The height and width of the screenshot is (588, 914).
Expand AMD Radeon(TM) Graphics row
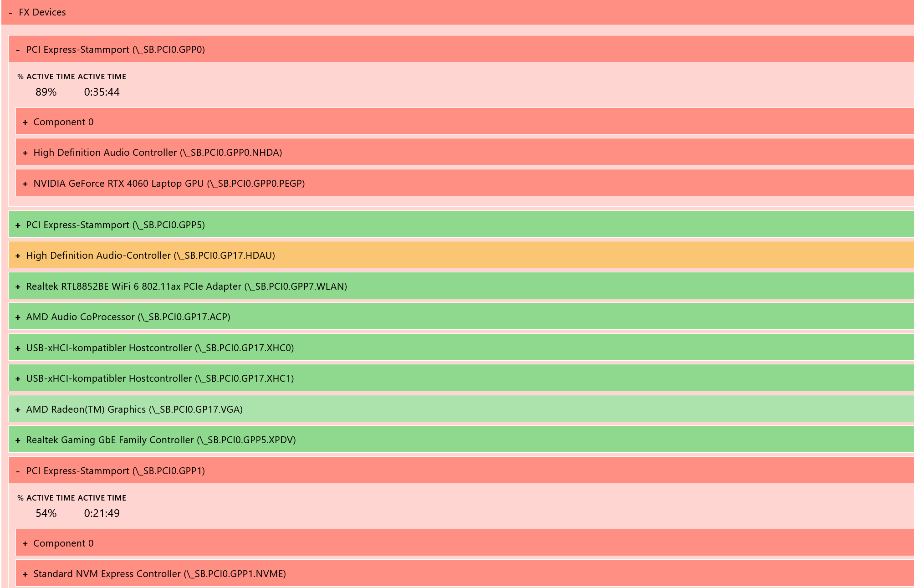[18, 409]
